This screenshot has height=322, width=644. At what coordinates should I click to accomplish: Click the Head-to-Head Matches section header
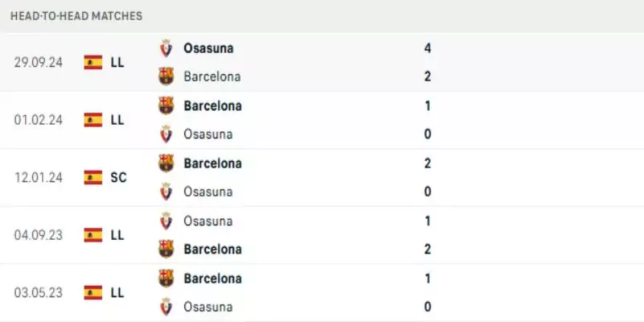point(76,16)
